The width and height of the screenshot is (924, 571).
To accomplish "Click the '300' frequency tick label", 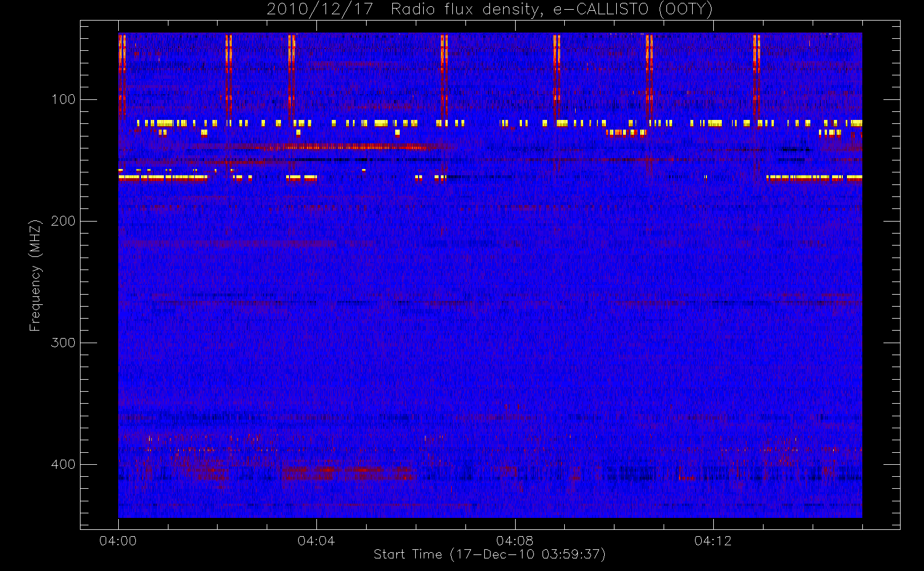I will (63, 343).
